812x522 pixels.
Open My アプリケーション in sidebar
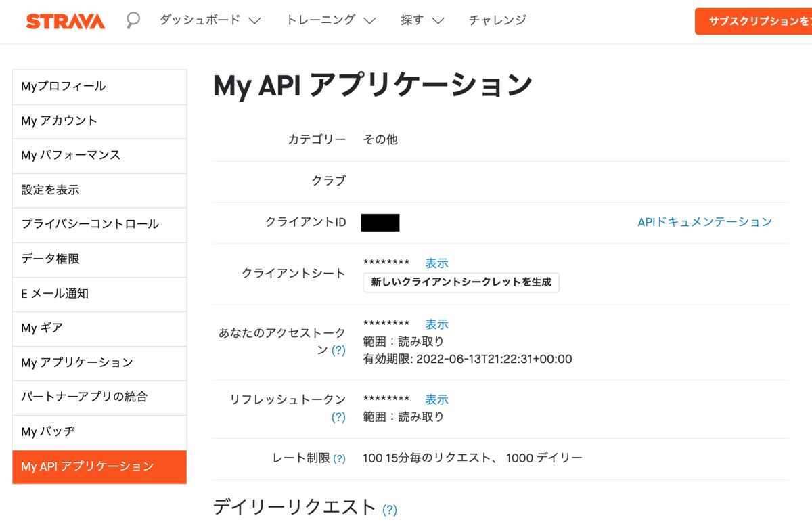(x=99, y=363)
